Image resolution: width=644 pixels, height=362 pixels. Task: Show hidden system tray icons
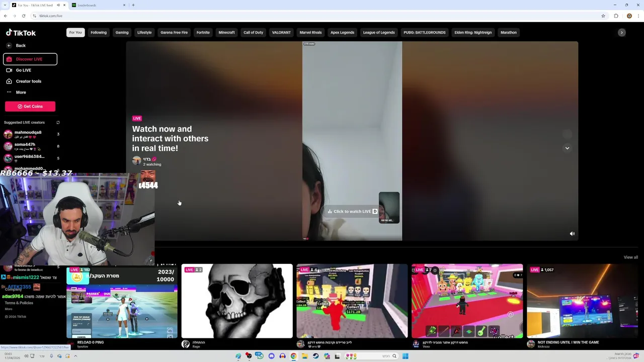pyautogui.click(x=75, y=356)
